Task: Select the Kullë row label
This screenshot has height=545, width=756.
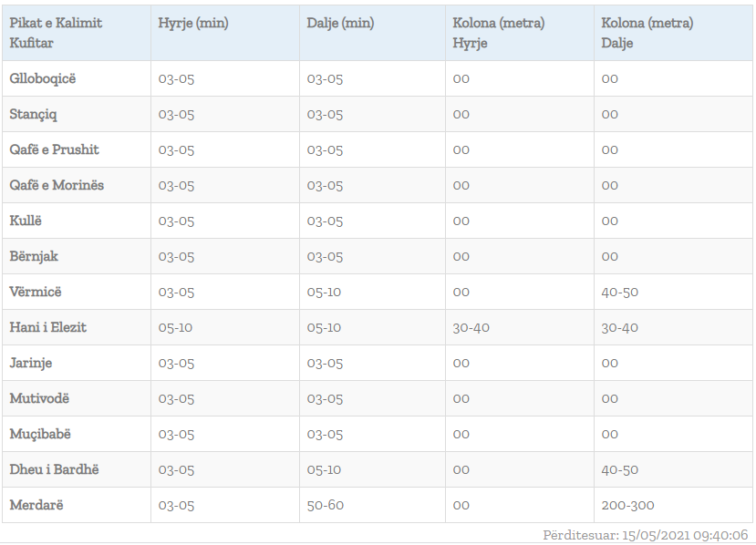Action: click(26, 221)
